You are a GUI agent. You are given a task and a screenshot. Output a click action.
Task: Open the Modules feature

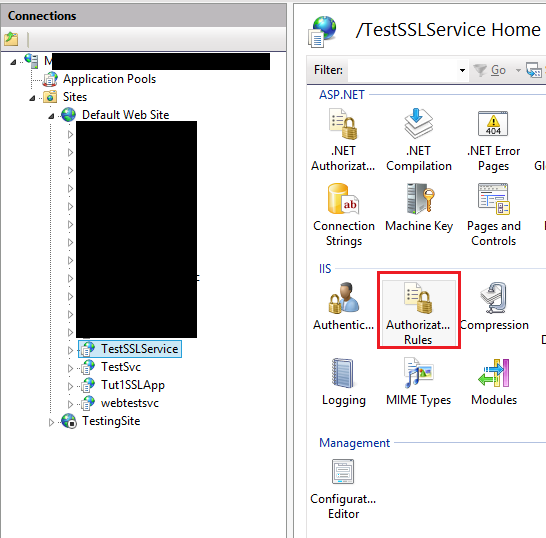tap(494, 382)
